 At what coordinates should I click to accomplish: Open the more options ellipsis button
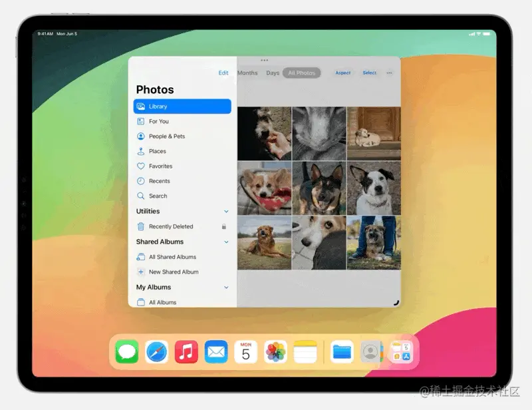click(389, 73)
